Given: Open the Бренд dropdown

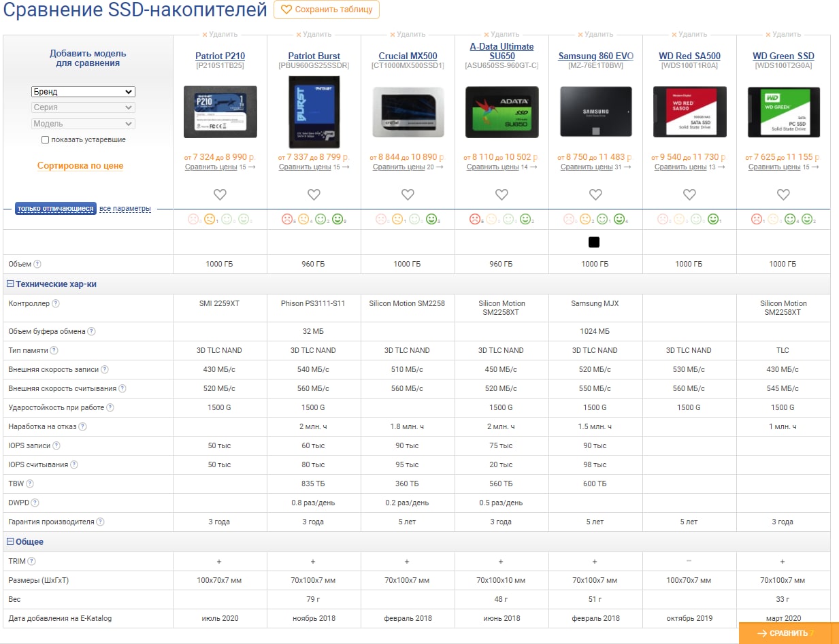Looking at the screenshot, I should pyautogui.click(x=83, y=92).
